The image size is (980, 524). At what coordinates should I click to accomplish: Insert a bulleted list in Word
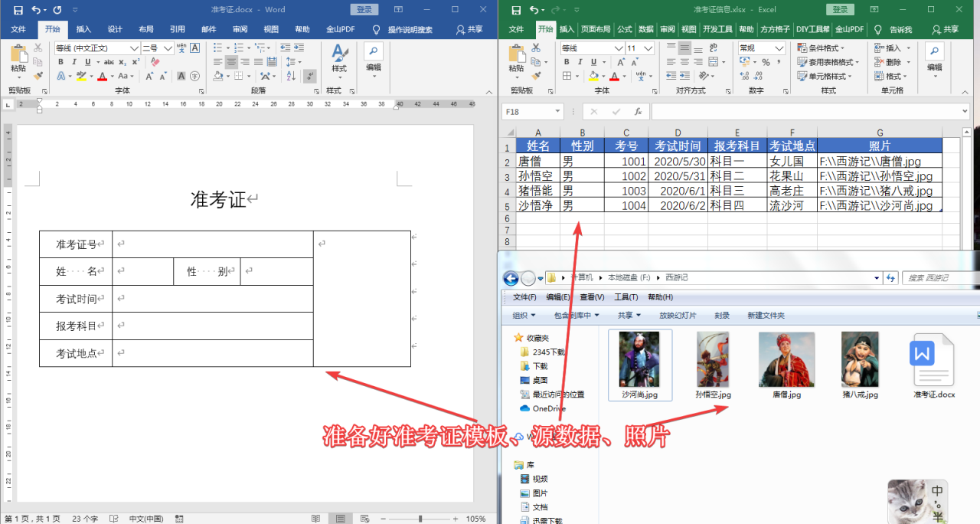(x=218, y=47)
